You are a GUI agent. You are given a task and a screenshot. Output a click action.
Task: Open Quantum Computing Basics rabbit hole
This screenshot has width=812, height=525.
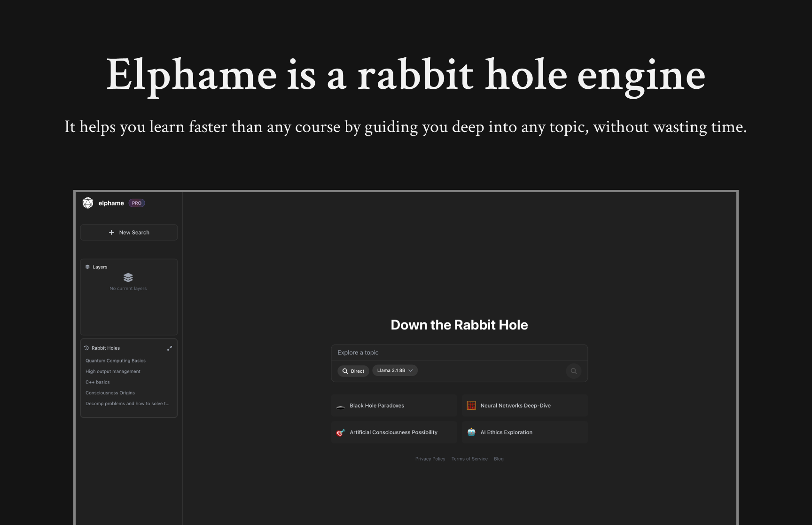point(116,361)
